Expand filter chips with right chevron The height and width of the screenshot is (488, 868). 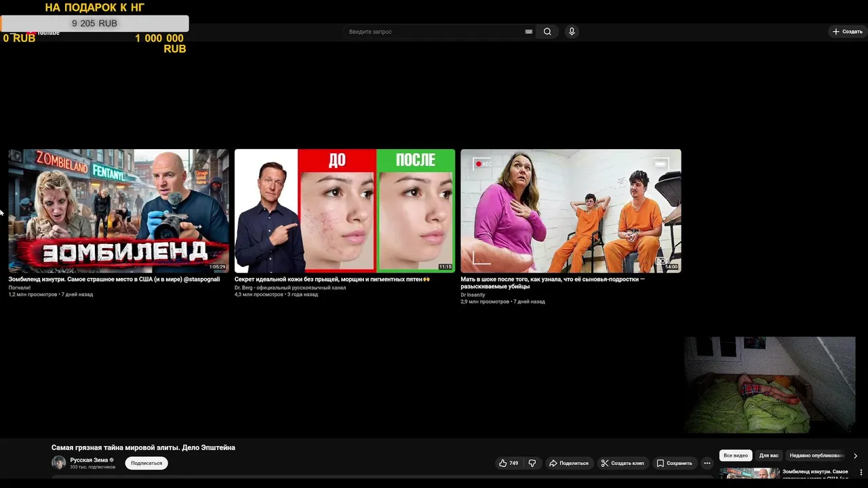[855, 455]
